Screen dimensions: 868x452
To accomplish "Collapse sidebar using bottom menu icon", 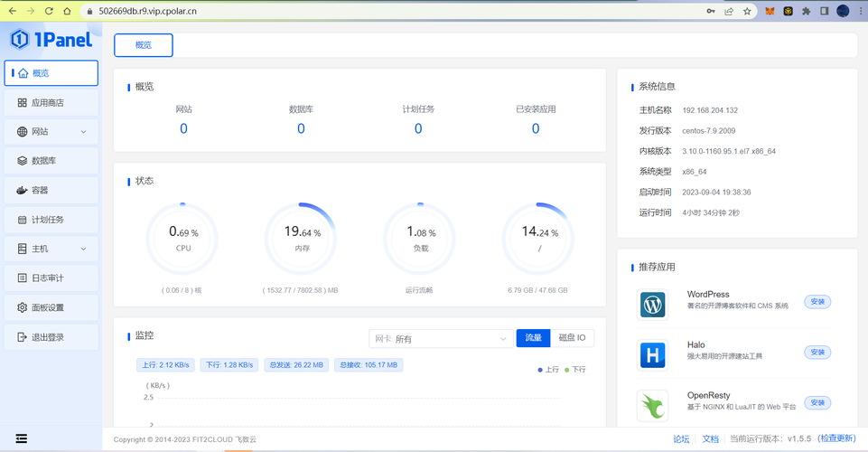I will (x=21, y=438).
